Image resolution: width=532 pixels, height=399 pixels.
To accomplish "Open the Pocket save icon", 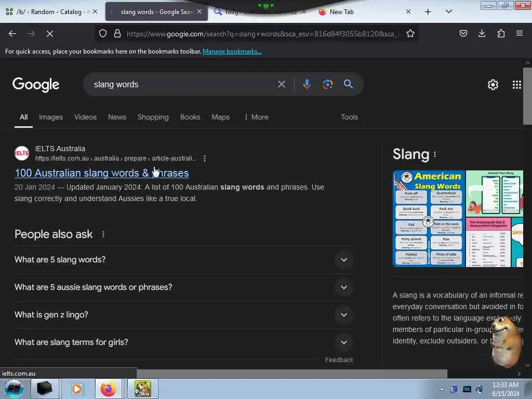I will point(463,33).
